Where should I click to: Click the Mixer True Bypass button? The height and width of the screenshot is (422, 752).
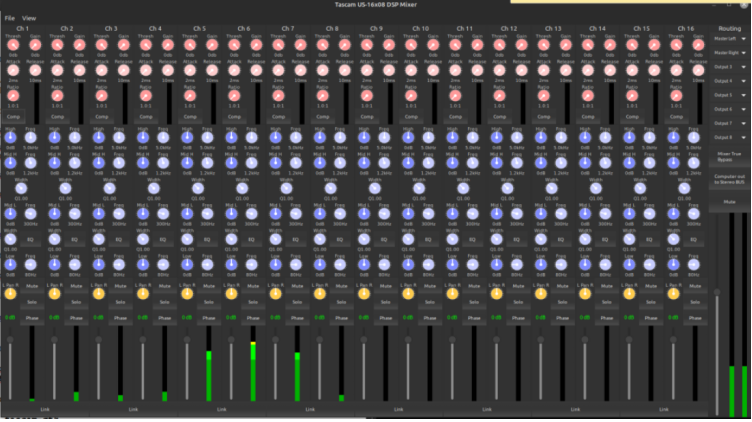tap(729, 157)
